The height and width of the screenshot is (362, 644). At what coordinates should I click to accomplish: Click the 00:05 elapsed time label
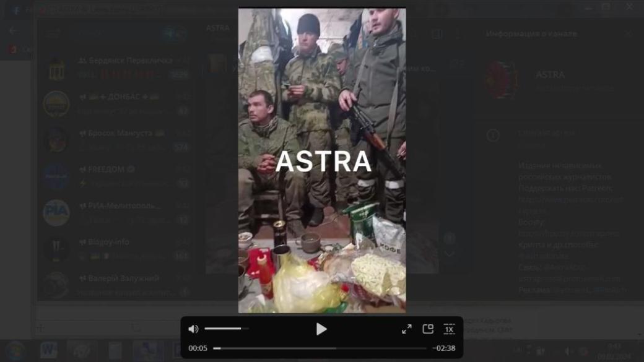[198, 348]
